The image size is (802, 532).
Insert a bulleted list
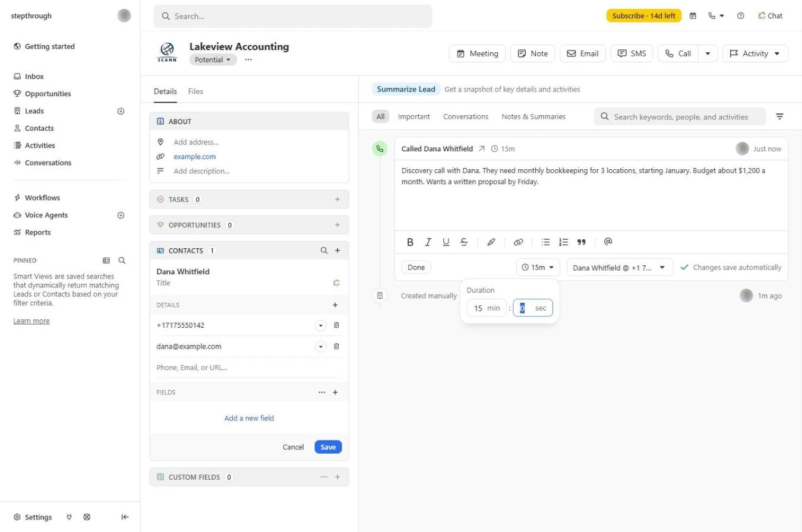tap(546, 242)
